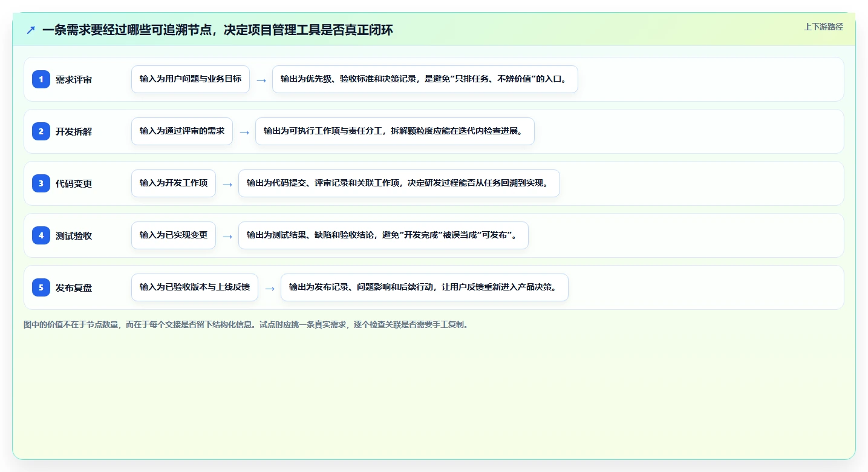Click output box 输出为代码提交、评审记录
Viewport: 868px width, 472px height.
[x=399, y=183]
